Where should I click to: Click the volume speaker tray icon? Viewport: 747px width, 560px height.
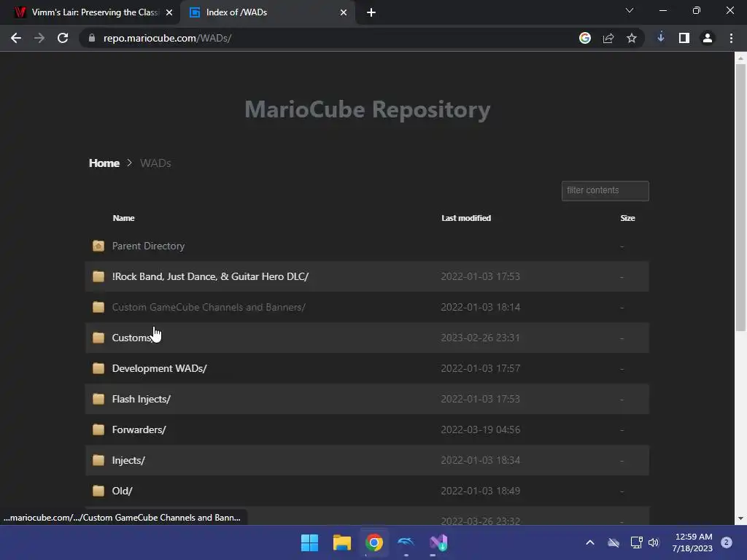click(x=654, y=542)
